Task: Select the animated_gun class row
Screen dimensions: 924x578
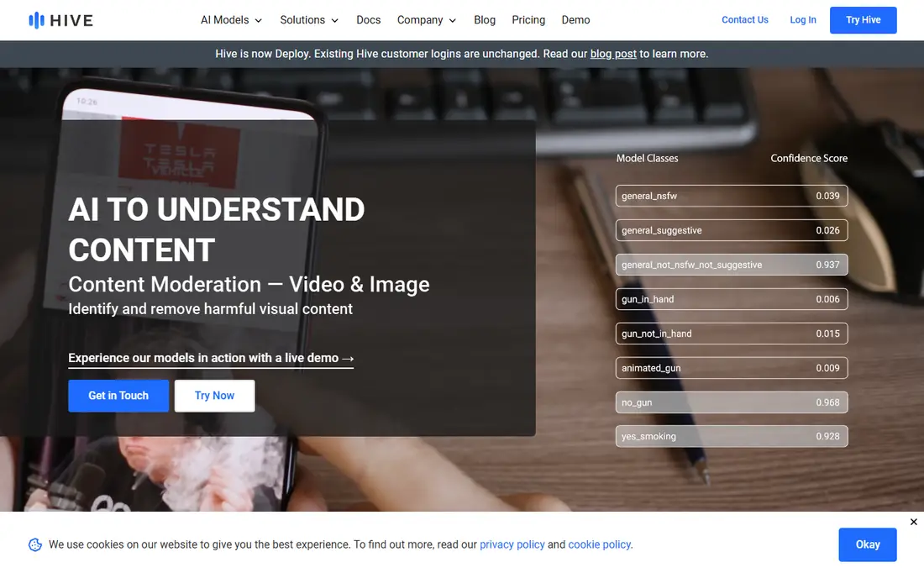Action: tap(732, 368)
